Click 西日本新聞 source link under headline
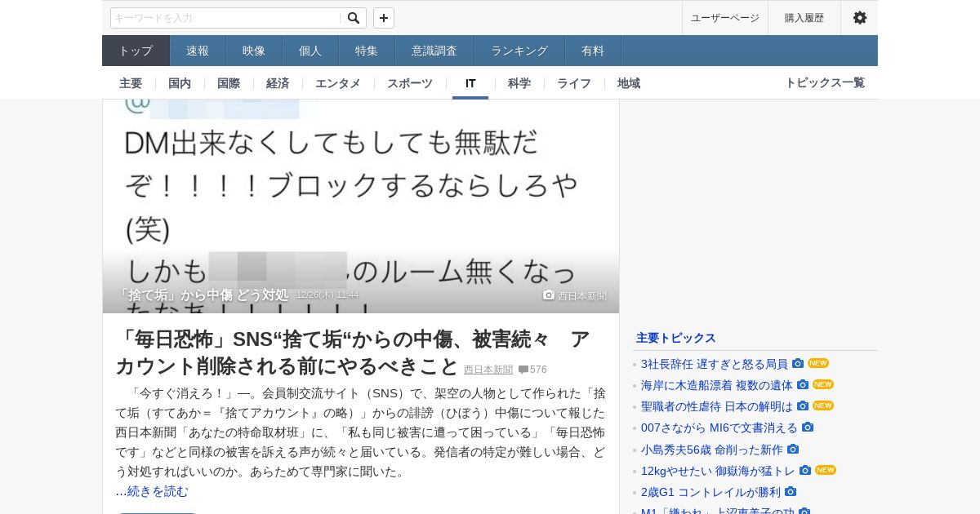This screenshot has height=514, width=980. tap(488, 370)
